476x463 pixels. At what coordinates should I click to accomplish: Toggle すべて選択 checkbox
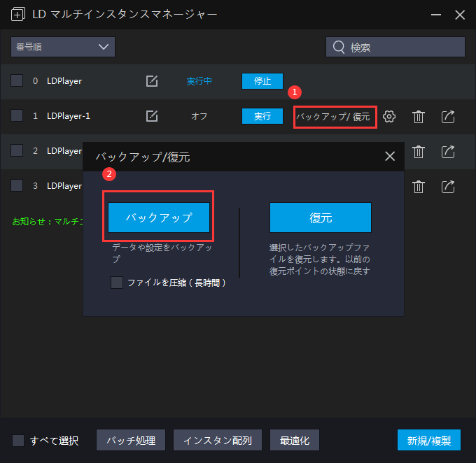point(18,441)
